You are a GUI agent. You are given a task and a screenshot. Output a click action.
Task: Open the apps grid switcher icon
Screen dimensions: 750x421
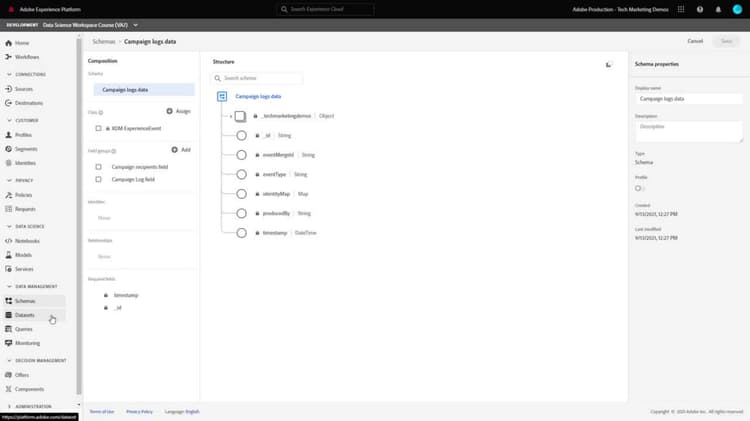(681, 9)
